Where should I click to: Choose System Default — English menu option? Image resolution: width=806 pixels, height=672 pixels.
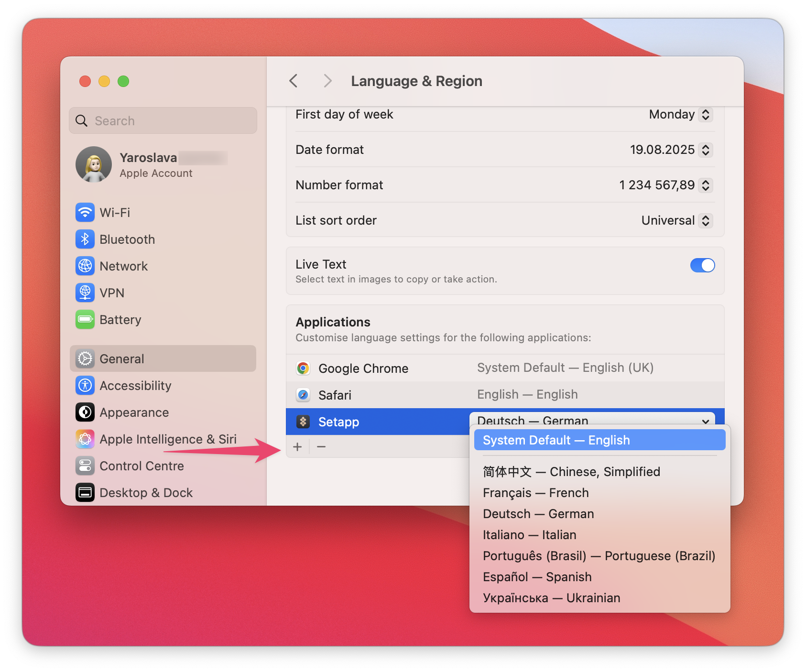pos(600,440)
